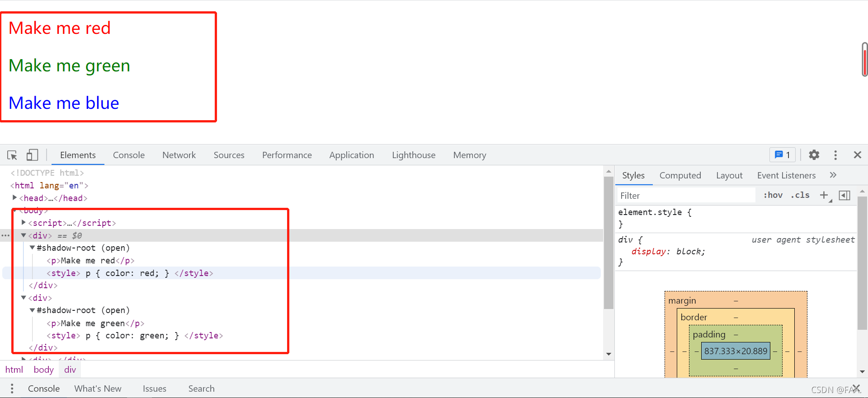Collapse the second div node
Viewport: 868px width, 398px height.
(24, 298)
